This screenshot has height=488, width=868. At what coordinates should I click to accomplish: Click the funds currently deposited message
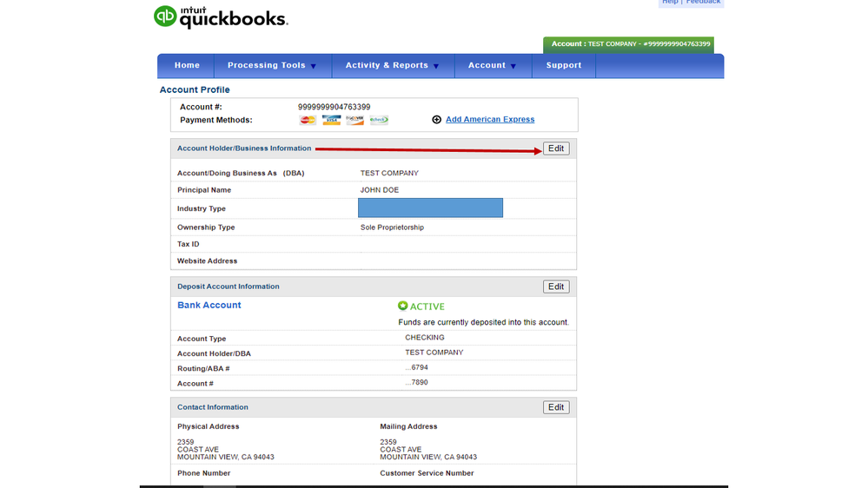pos(483,322)
